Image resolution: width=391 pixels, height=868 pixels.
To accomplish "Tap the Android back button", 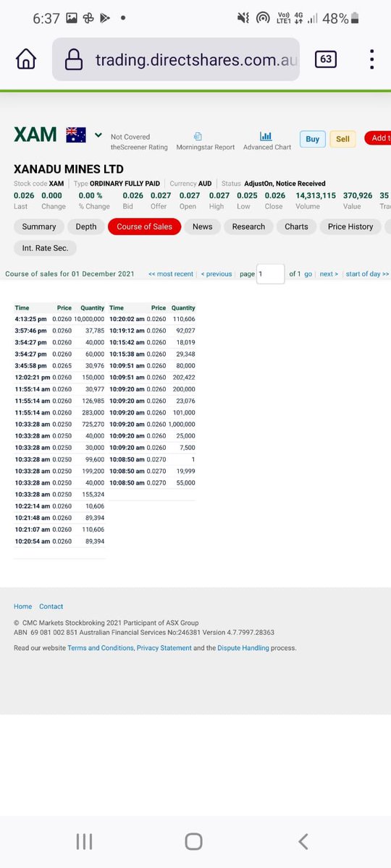I will point(303,841).
